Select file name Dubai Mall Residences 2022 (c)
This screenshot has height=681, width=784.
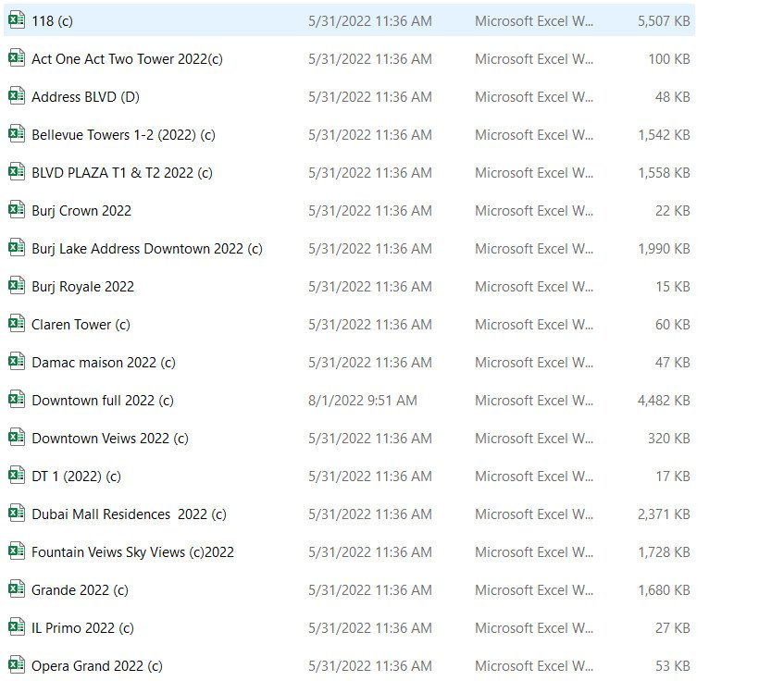click(x=129, y=514)
